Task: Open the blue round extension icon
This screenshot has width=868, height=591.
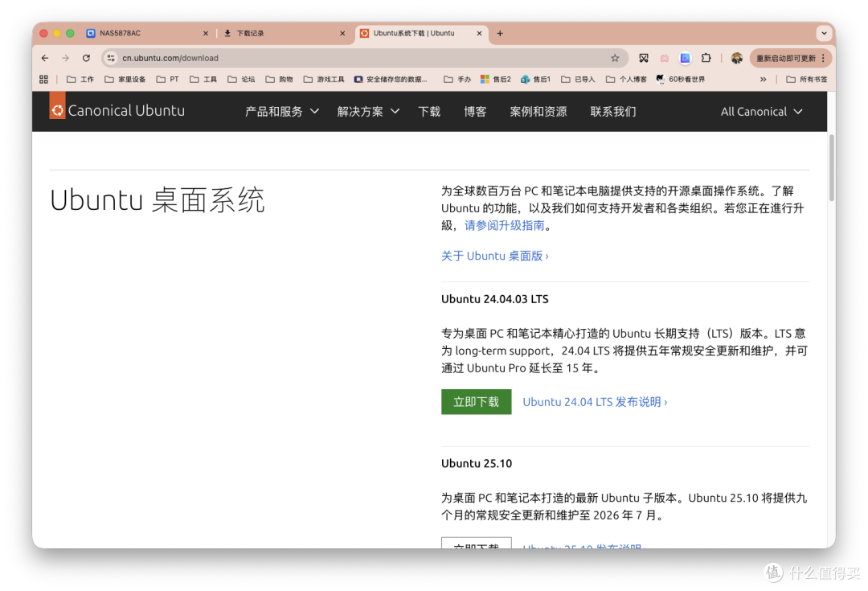Action: (685, 58)
